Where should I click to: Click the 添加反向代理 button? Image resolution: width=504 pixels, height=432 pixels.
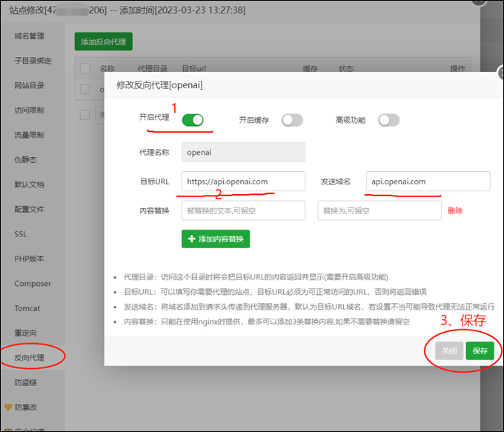pos(103,41)
